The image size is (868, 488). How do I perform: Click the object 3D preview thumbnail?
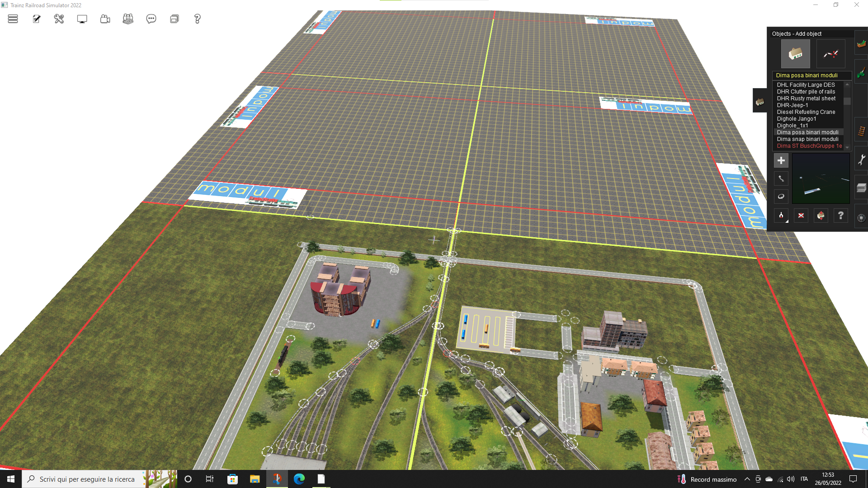point(821,178)
